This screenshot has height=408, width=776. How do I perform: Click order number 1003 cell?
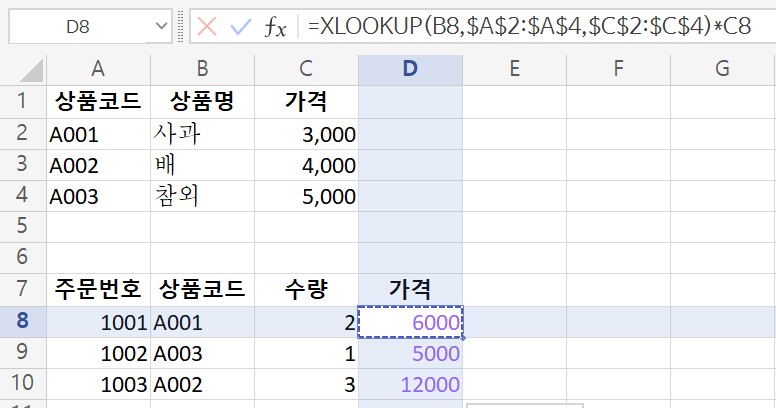click(x=98, y=384)
